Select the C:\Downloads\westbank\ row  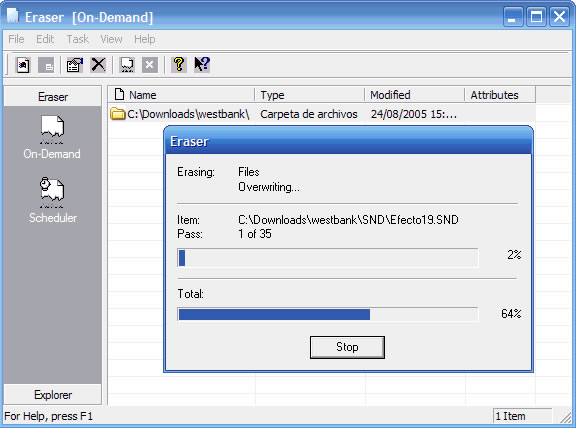[322, 114]
